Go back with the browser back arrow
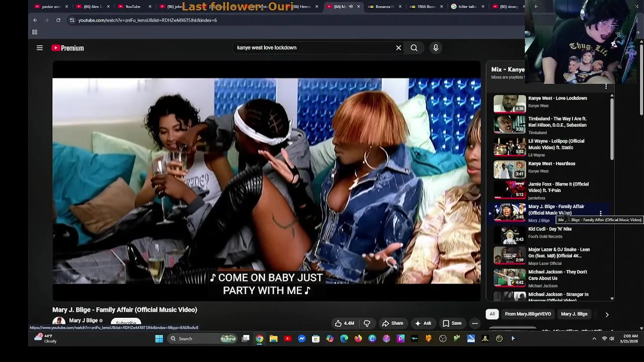Image resolution: width=644 pixels, height=362 pixels. [x=35, y=20]
